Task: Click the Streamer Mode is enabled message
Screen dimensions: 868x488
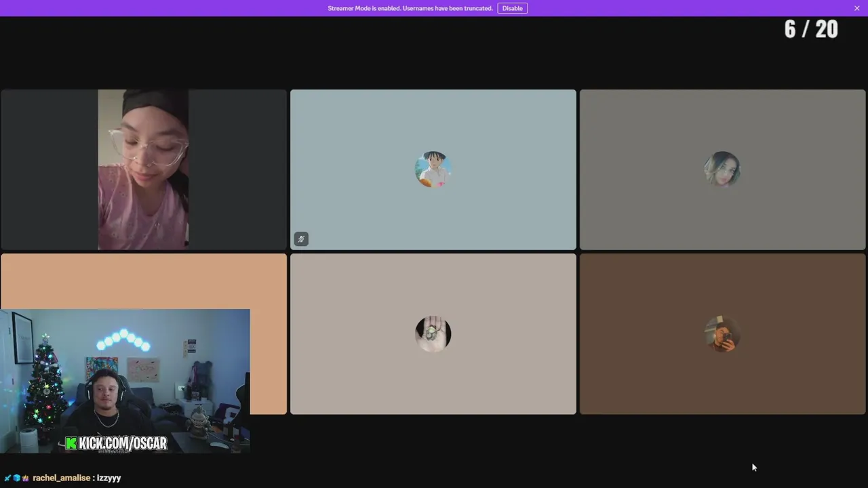Action: coord(410,8)
